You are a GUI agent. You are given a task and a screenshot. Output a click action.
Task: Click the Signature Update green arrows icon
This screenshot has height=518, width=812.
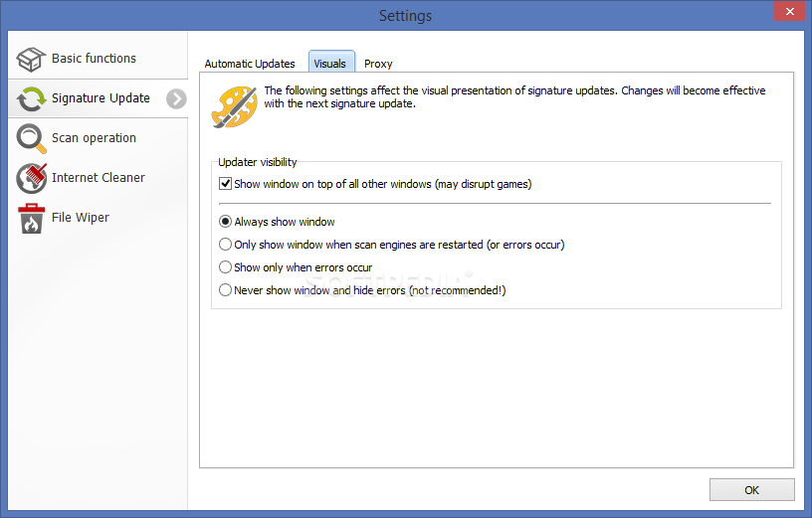click(x=31, y=98)
